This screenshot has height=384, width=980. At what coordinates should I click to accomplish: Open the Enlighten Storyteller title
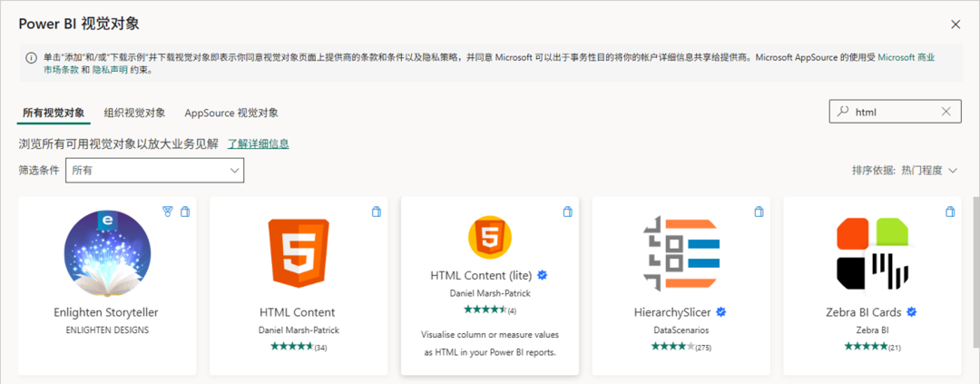click(107, 312)
